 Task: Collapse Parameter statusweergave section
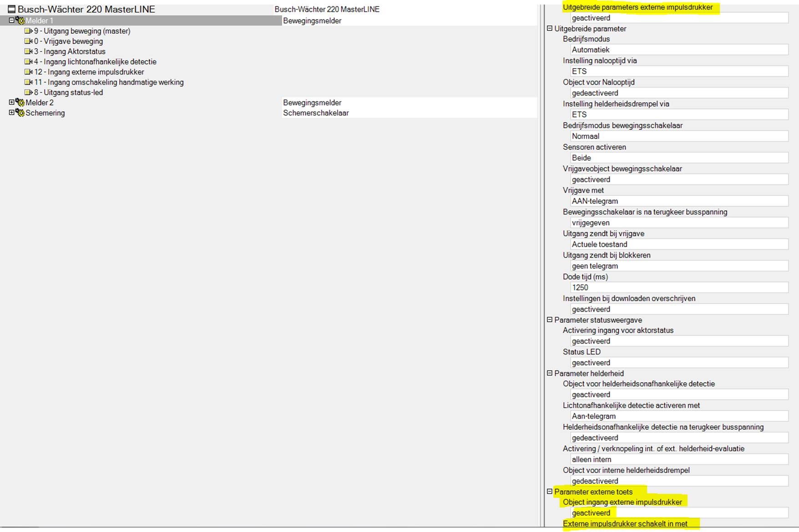550,320
